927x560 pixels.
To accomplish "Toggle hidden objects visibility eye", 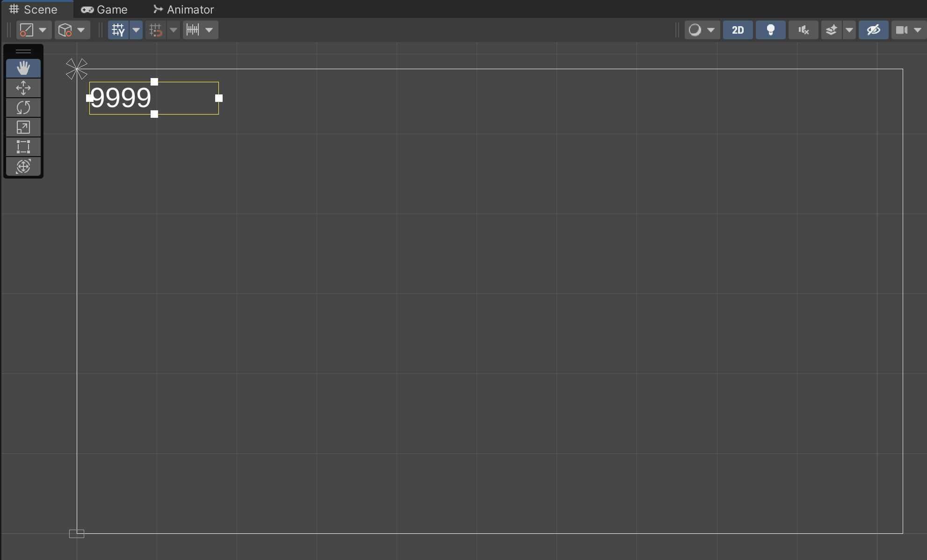I will (x=873, y=30).
